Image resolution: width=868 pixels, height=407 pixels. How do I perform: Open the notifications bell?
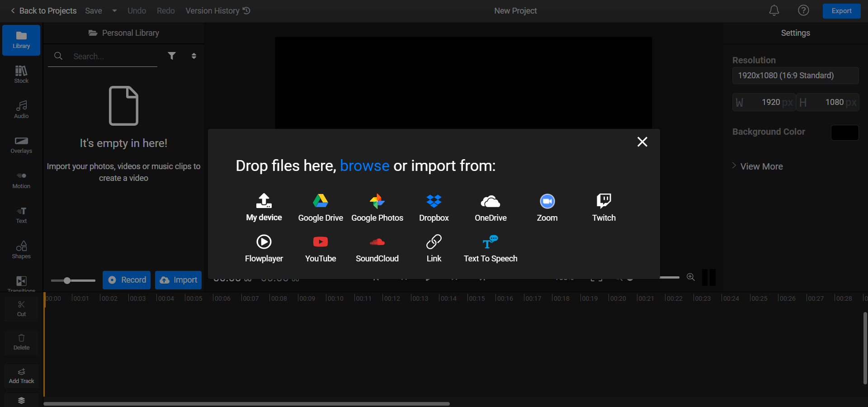pos(774,10)
